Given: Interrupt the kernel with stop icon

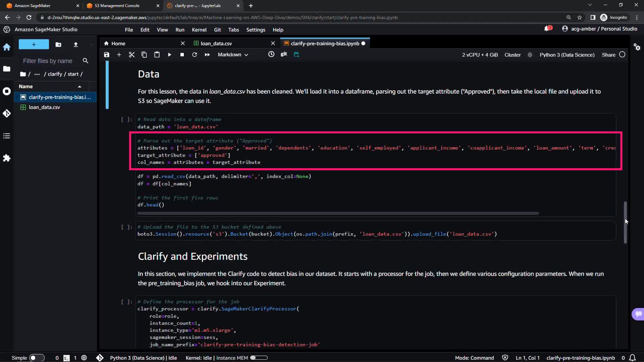Looking at the screenshot, I should [182, 55].
